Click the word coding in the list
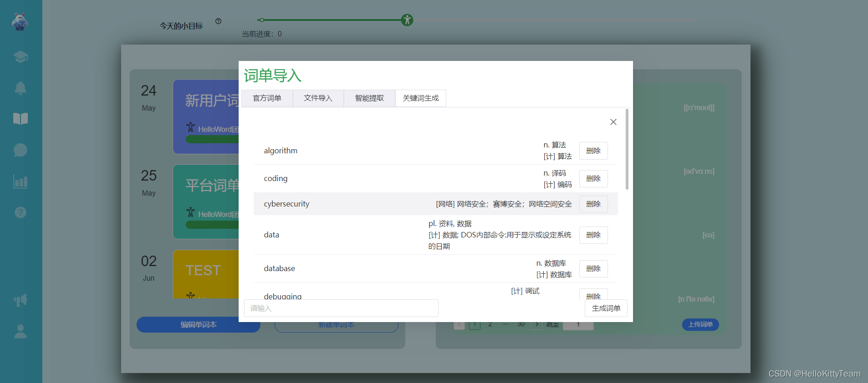Viewport: 868px width, 383px height. pyautogui.click(x=276, y=178)
